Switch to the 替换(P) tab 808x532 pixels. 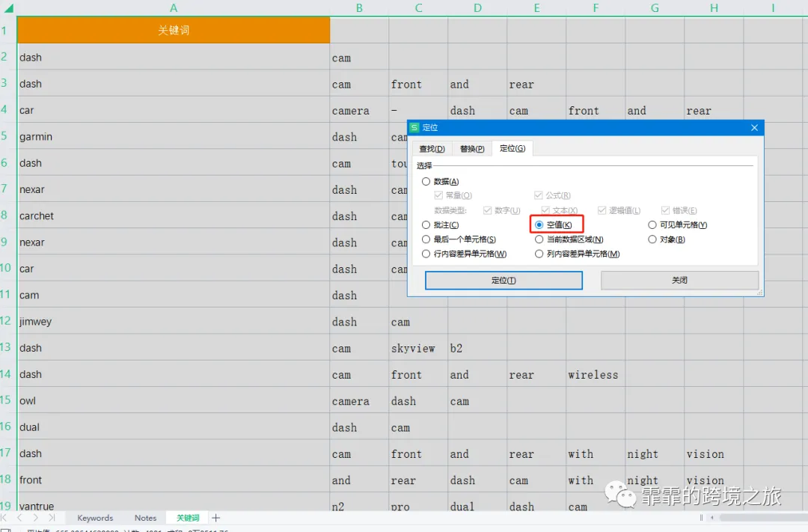pyautogui.click(x=472, y=148)
